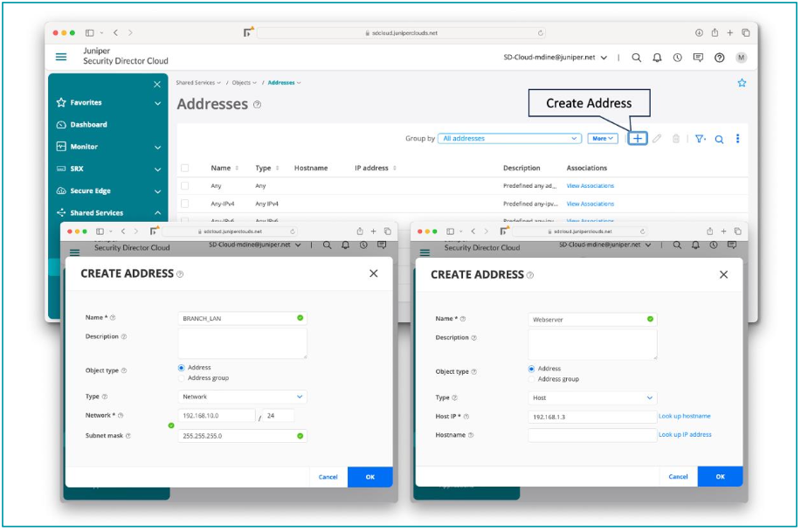This screenshot has width=801, height=532.
Task: Select the Address group radio in Webserver dialog
Action: pyautogui.click(x=533, y=379)
